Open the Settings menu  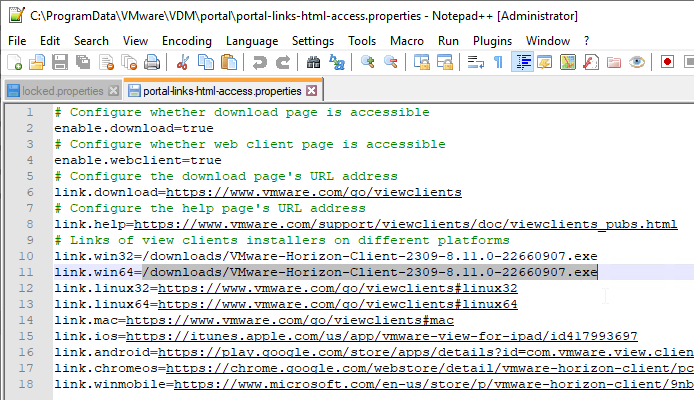[313, 41]
